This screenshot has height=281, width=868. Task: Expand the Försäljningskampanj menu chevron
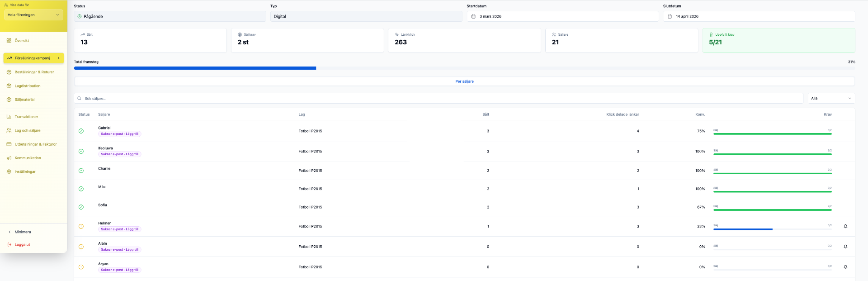pos(59,58)
